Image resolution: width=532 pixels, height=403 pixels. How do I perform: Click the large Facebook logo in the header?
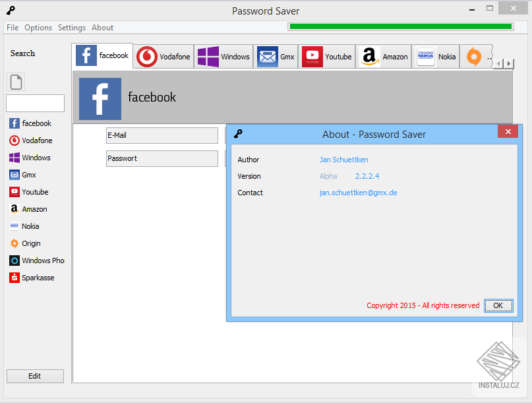[100, 99]
